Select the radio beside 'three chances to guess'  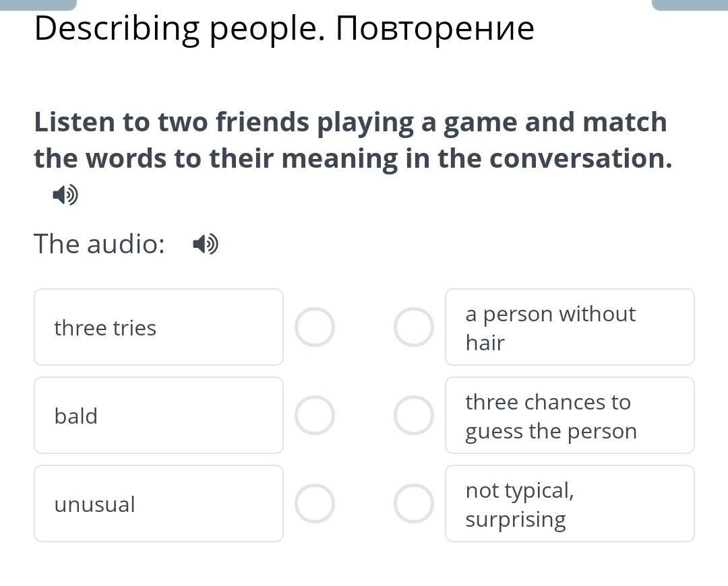[x=413, y=416]
